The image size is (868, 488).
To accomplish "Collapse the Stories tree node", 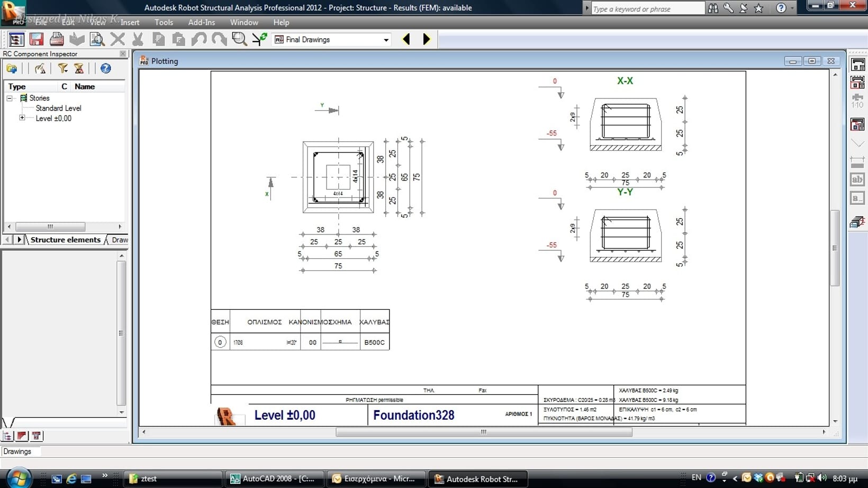I will [x=10, y=98].
